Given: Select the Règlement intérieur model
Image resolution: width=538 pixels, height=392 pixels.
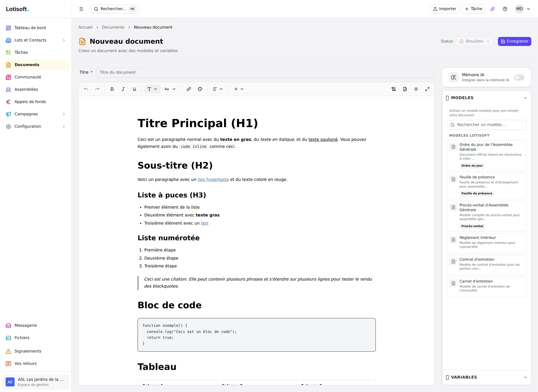Looking at the screenshot, I should click(x=487, y=243).
